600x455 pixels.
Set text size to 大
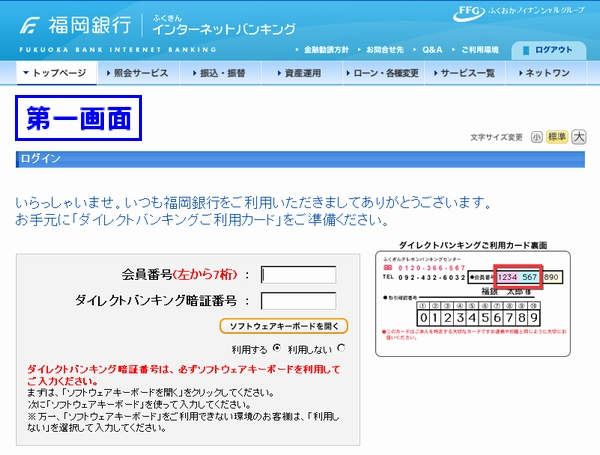tap(579, 137)
